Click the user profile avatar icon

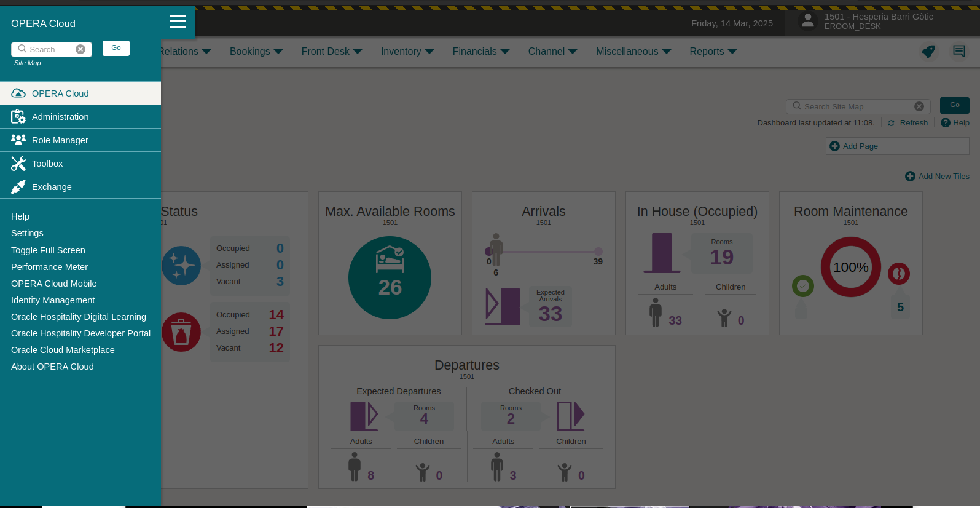808,21
